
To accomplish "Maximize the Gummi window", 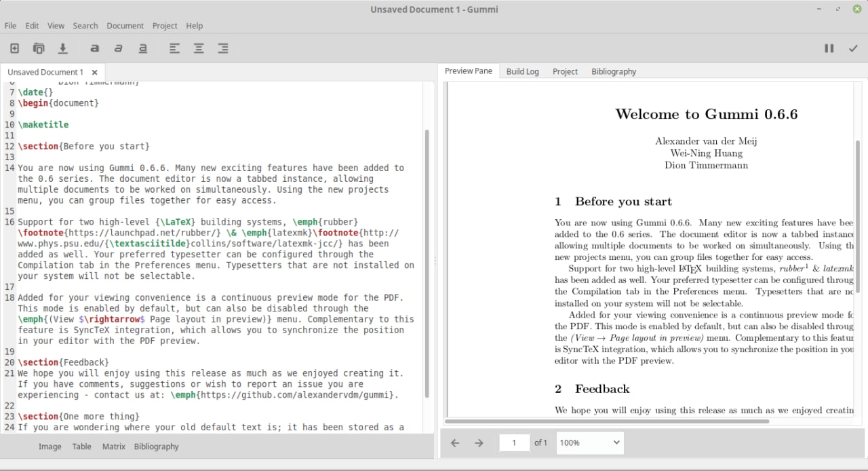I will (838, 9).
